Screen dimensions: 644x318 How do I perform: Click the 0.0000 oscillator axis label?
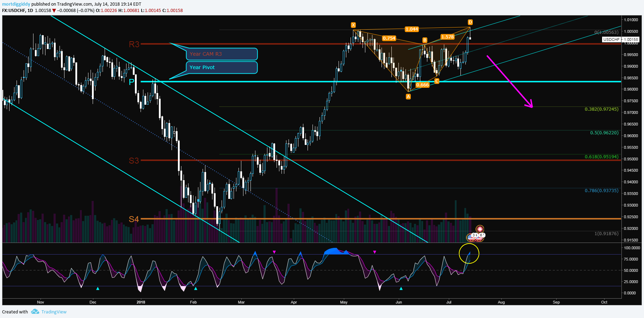pyautogui.click(x=630, y=293)
